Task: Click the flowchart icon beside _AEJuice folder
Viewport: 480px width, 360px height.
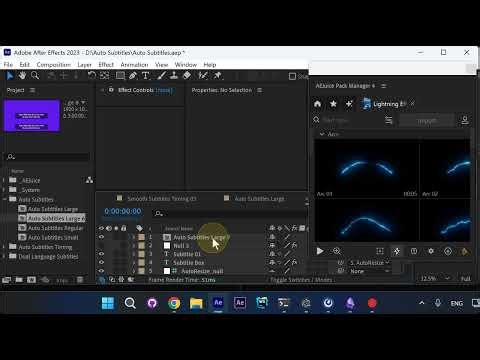Action: (89, 180)
